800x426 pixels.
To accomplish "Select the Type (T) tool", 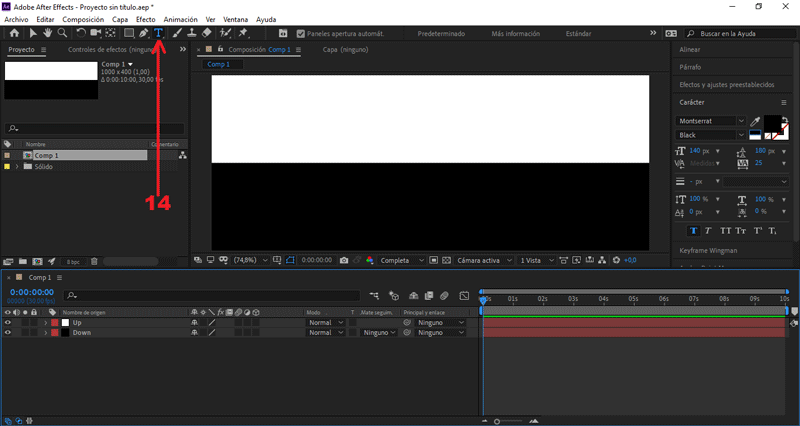I will tap(158, 33).
